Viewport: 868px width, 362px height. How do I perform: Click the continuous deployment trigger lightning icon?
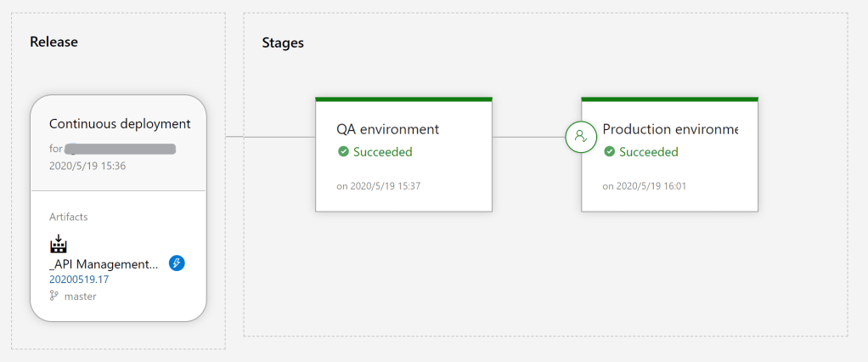(177, 263)
